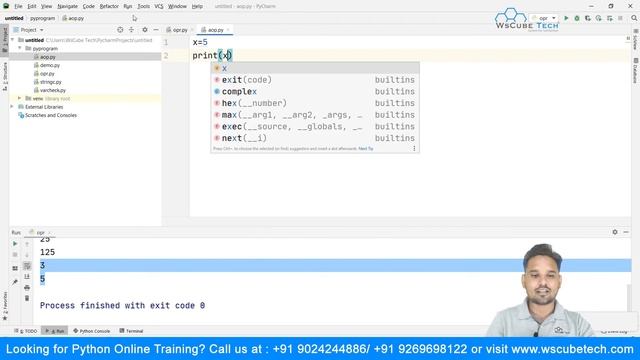Click pyprogram breadcrumb in navigation bar
Viewport: 640px width, 360px height.
(42, 18)
